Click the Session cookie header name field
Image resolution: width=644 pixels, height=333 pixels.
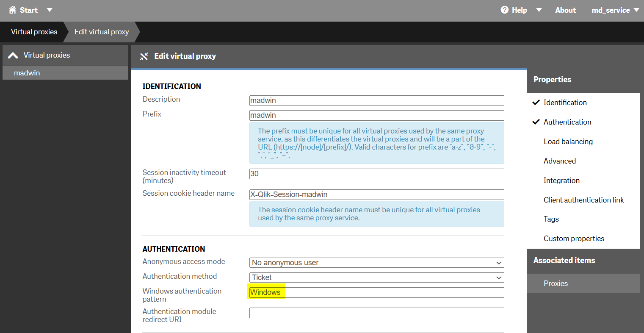click(376, 194)
